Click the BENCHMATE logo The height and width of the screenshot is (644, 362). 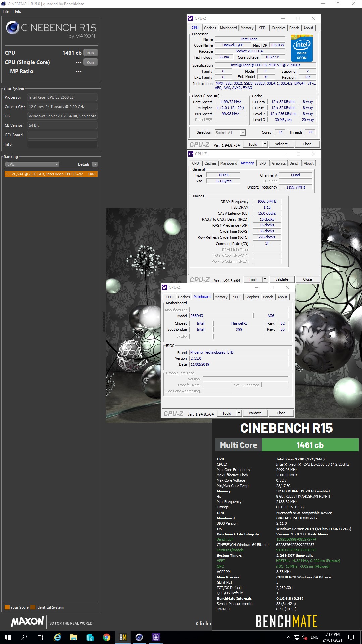287,621
